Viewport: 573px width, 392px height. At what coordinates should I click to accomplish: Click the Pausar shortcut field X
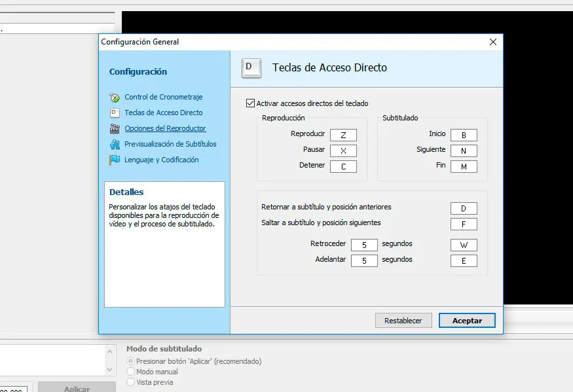[343, 151]
